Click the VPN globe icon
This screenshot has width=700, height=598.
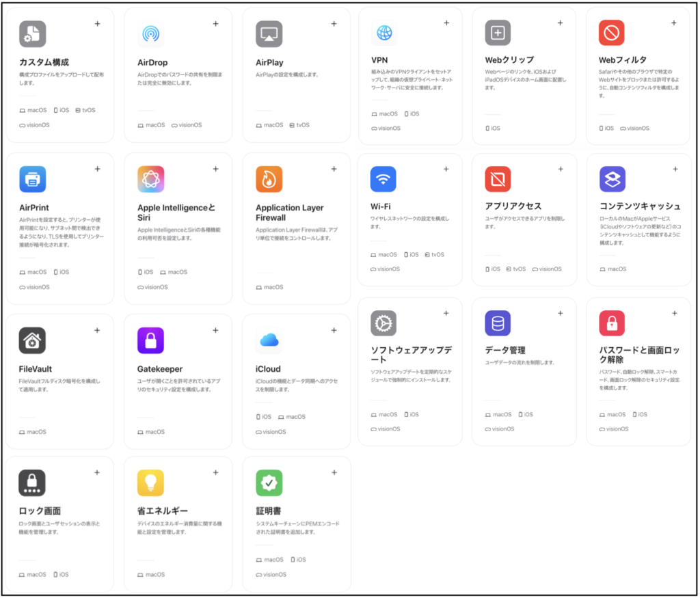pyautogui.click(x=384, y=33)
